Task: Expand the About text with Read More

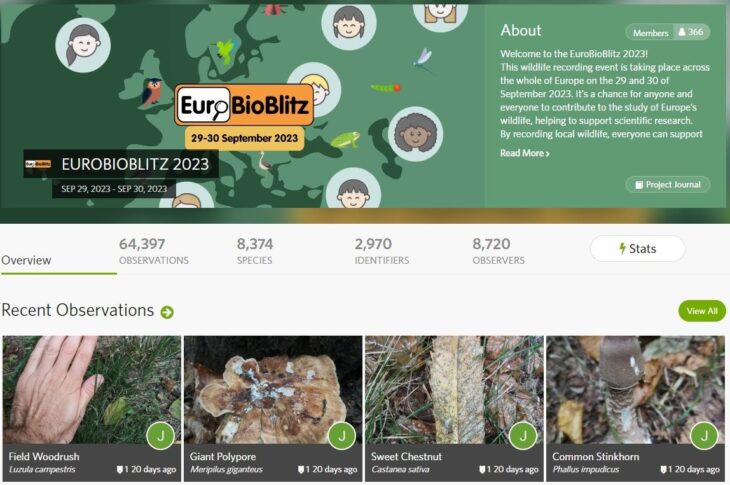Action: coord(525,153)
